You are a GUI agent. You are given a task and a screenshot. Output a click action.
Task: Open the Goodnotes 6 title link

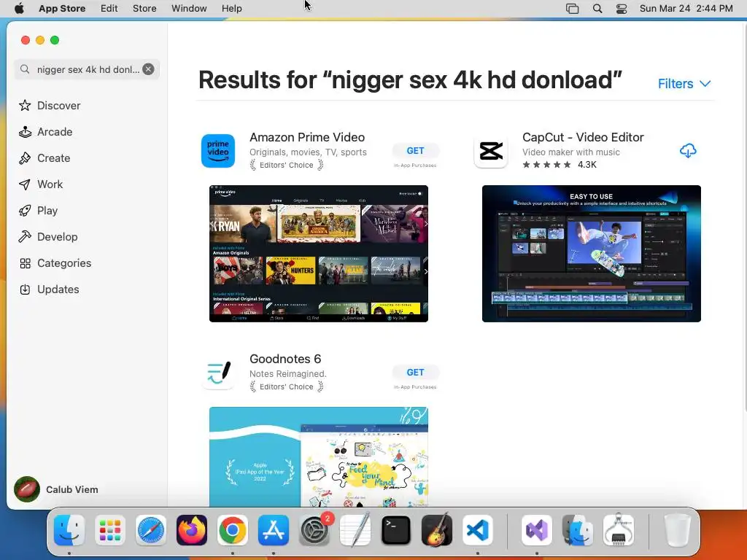pyautogui.click(x=285, y=359)
